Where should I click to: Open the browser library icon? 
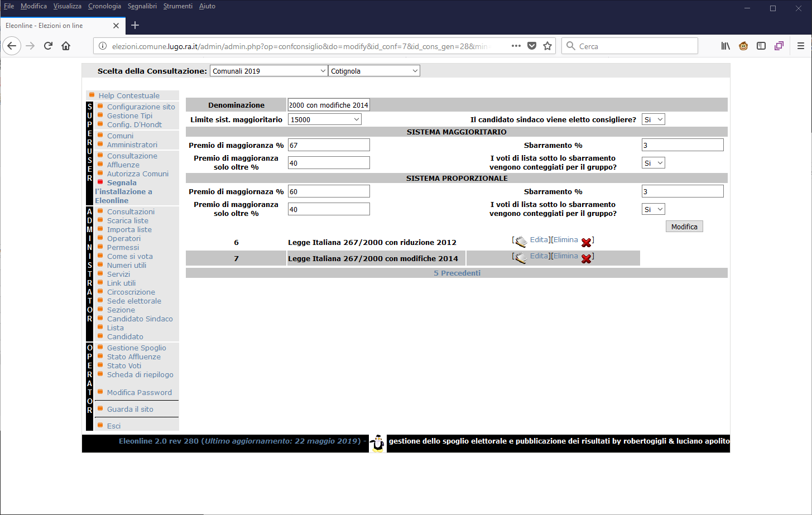point(725,46)
